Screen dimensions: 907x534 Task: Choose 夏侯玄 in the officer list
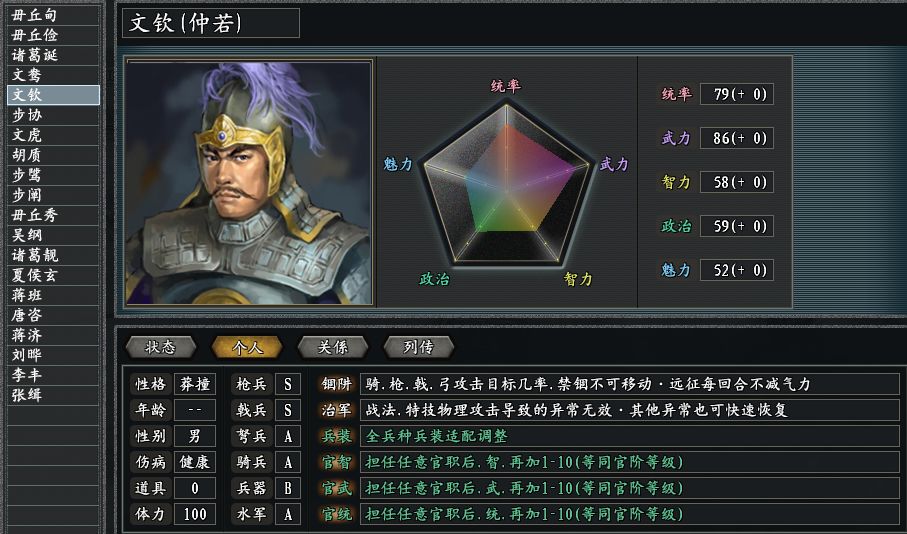click(x=52, y=275)
